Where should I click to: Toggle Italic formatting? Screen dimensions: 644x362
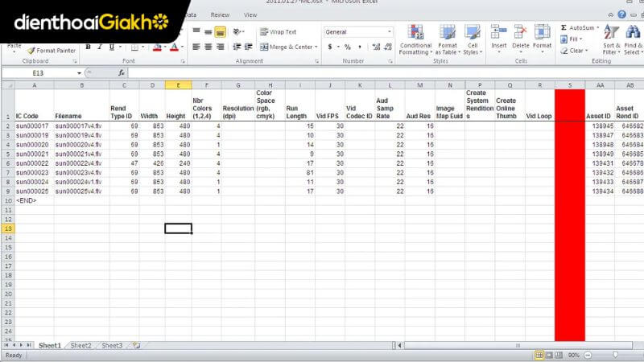click(x=99, y=47)
